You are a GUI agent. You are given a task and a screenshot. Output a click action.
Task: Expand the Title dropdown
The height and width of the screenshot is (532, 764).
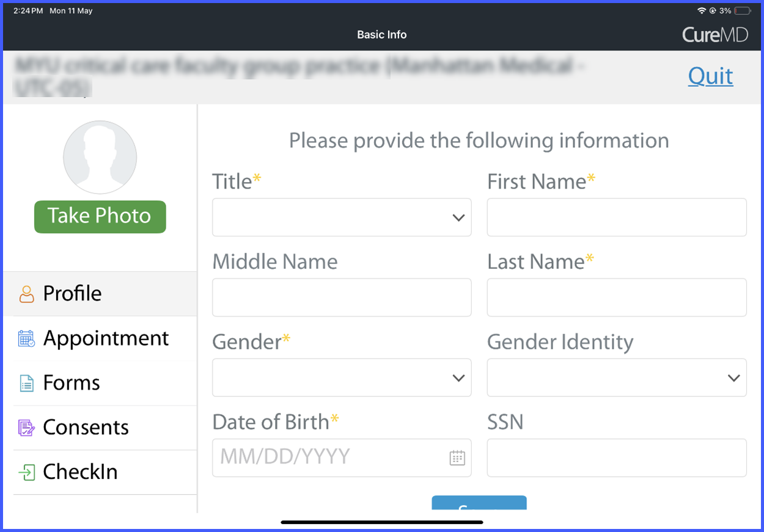[342, 217]
